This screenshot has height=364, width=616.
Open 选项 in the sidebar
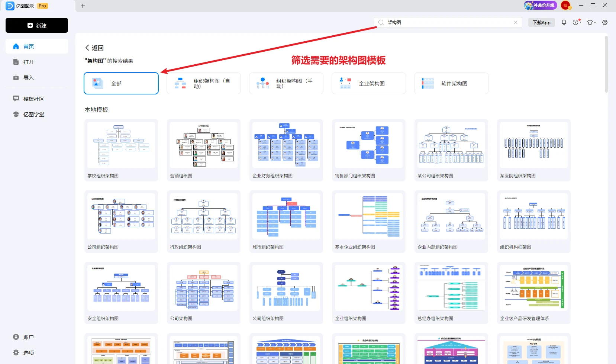point(37,353)
